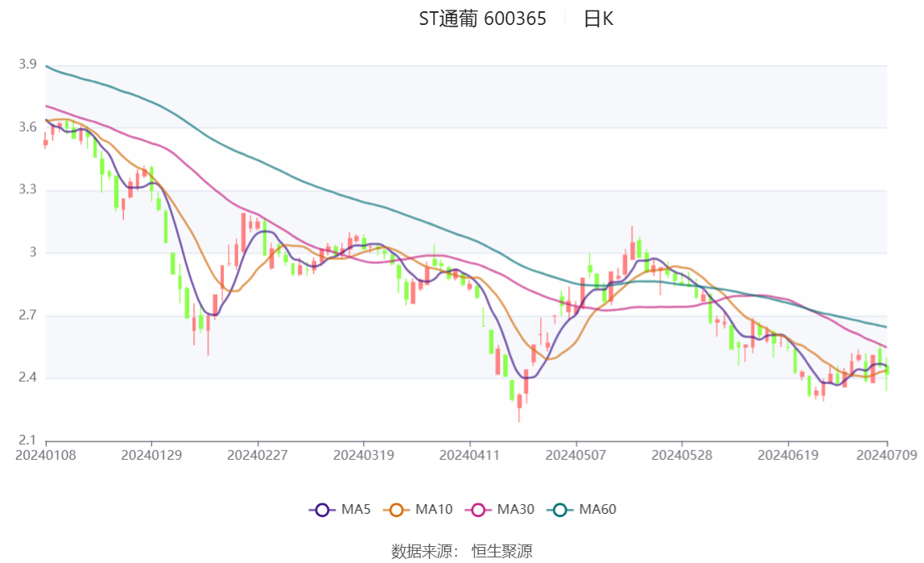Click the 20240227 date axis label
Screen dimensions: 924x563
tap(258, 455)
